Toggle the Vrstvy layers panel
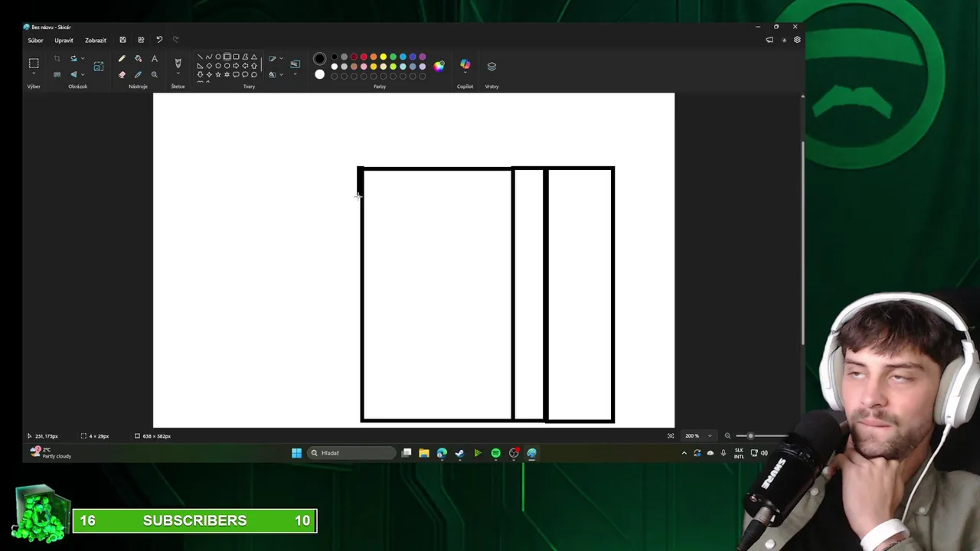Viewport: 980px width, 551px height. (x=492, y=67)
